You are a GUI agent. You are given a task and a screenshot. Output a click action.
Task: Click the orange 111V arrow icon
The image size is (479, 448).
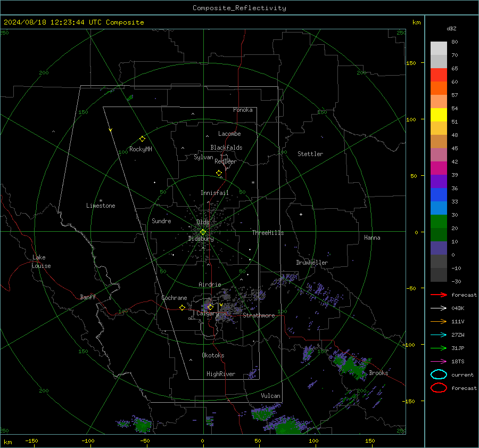point(439,321)
